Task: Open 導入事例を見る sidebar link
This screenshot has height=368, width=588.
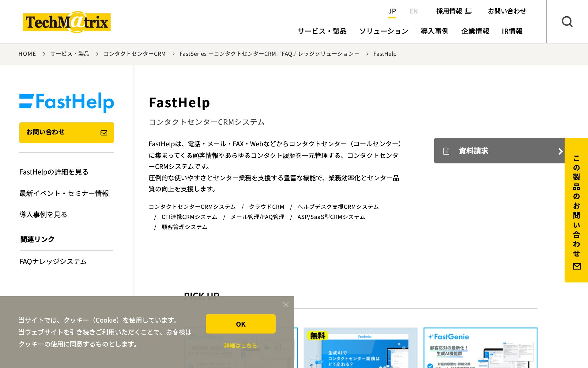Action: click(43, 214)
